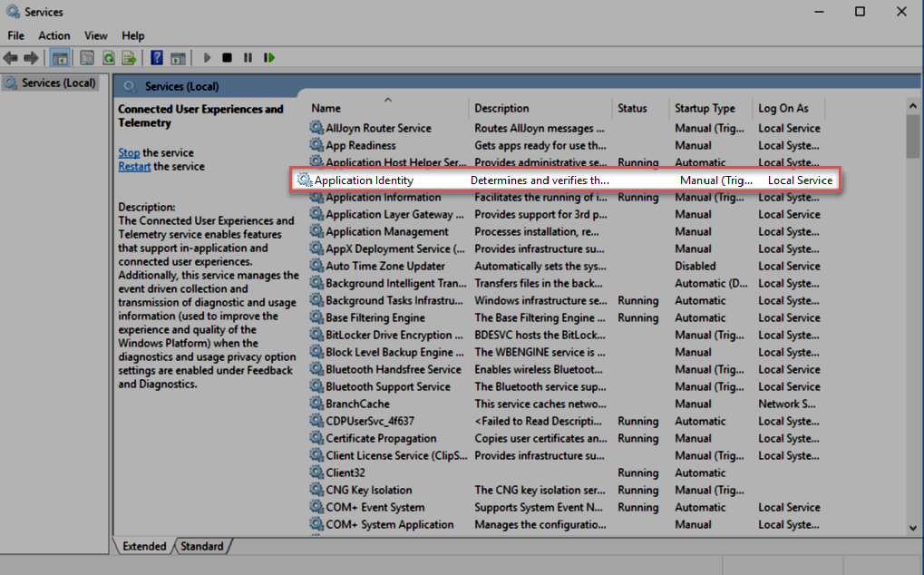Sort list by Name column header
The width and height of the screenshot is (924, 575).
(326, 108)
